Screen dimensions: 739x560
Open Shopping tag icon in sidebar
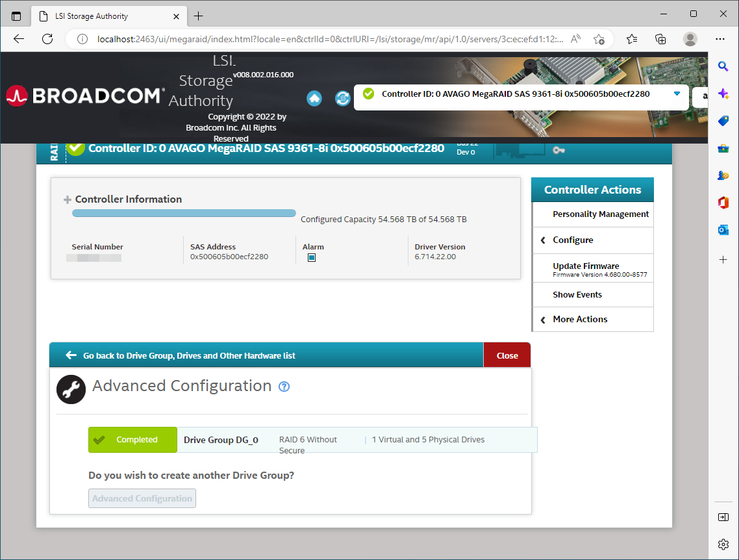point(723,121)
